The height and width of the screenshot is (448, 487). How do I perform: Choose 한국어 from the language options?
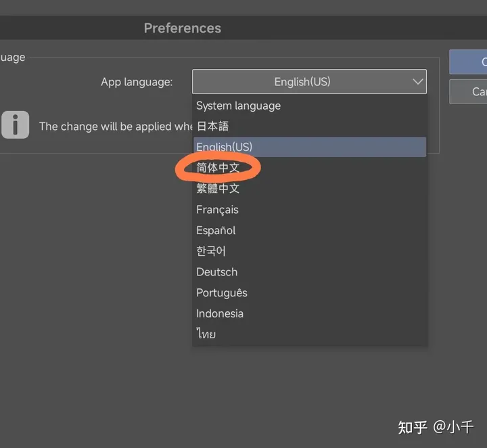211,251
